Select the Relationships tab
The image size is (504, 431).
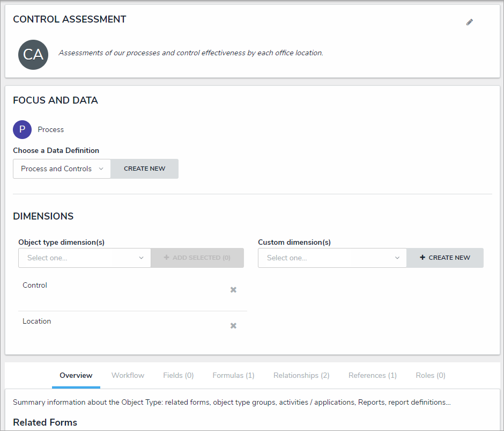(x=301, y=375)
